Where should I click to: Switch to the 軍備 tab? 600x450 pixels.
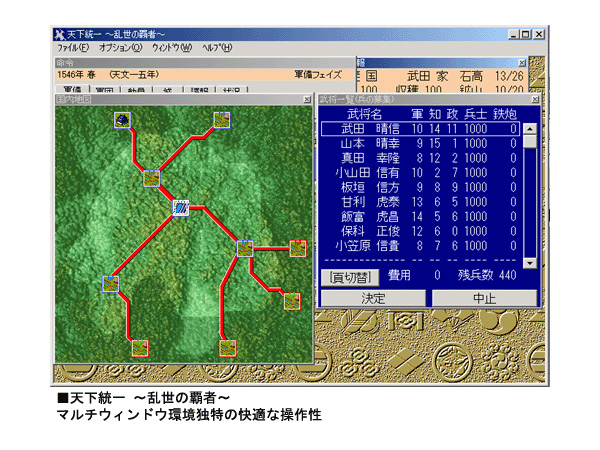pos(73,89)
